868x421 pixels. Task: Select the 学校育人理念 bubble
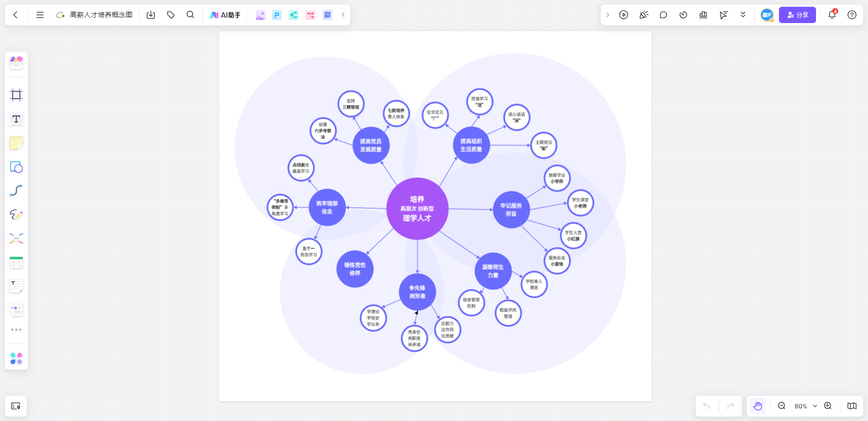pos(534,284)
